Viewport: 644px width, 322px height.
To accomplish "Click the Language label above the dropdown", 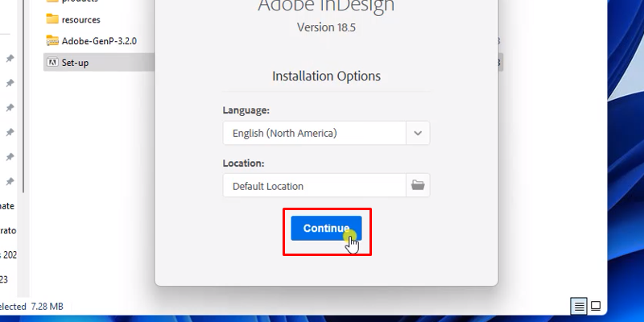I will [246, 109].
